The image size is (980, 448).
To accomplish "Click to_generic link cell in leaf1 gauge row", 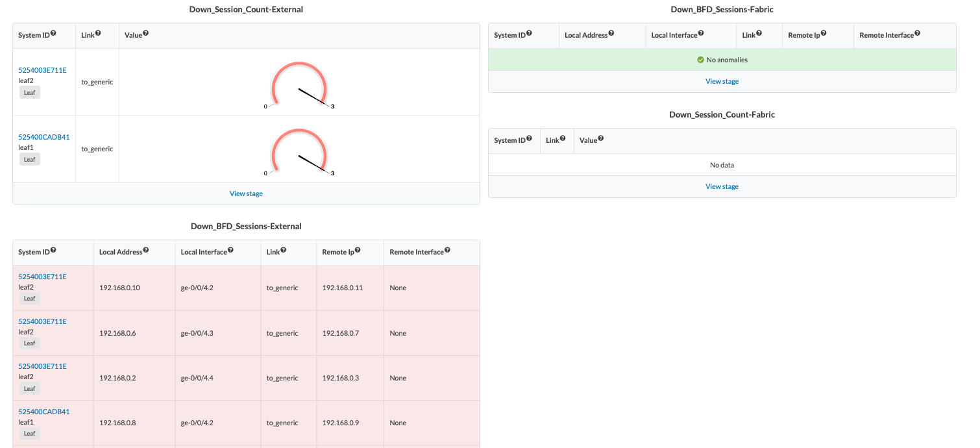I will (x=97, y=149).
